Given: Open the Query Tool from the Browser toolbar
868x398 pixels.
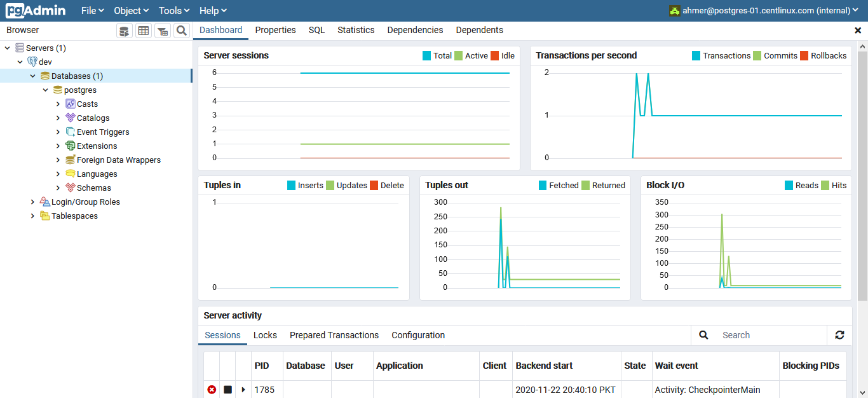Looking at the screenshot, I should [124, 30].
